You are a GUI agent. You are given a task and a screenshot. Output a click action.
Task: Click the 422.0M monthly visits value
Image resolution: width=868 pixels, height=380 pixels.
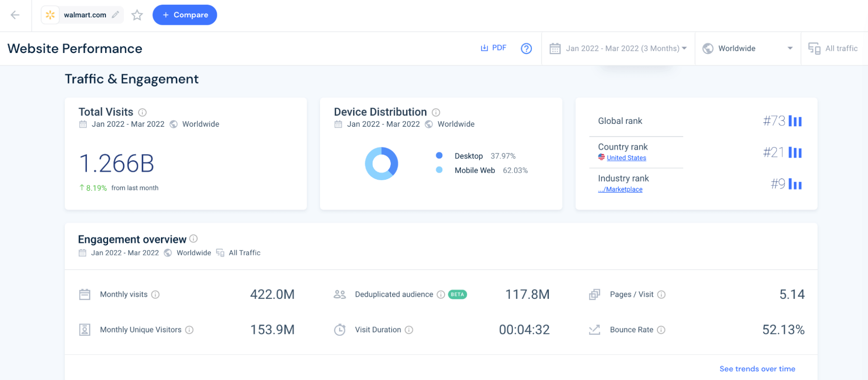(x=272, y=294)
